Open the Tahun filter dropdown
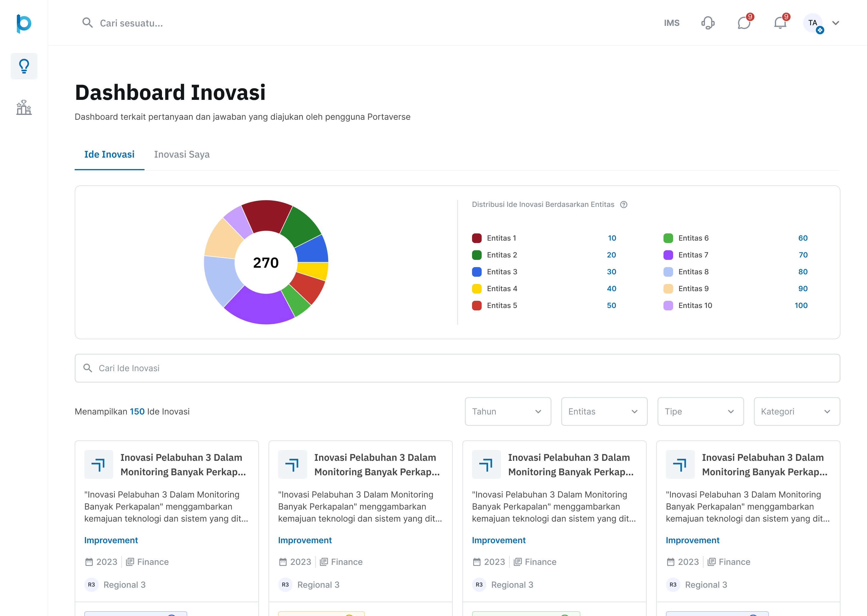Image resolution: width=867 pixels, height=616 pixels. (508, 411)
